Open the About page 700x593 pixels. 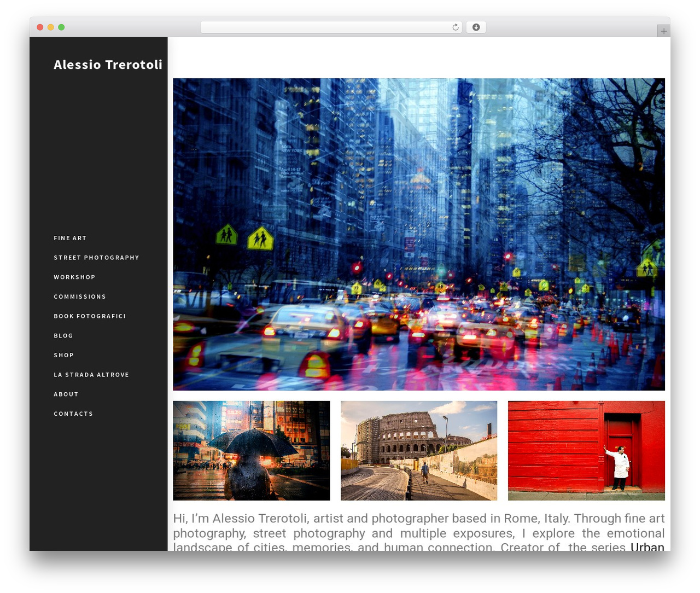(66, 394)
